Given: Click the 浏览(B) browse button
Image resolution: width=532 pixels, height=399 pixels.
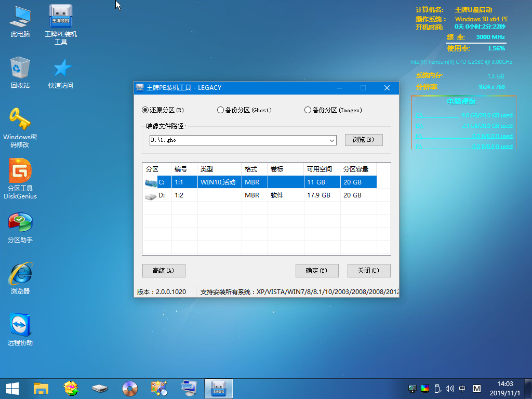Looking at the screenshot, I should click(x=364, y=140).
